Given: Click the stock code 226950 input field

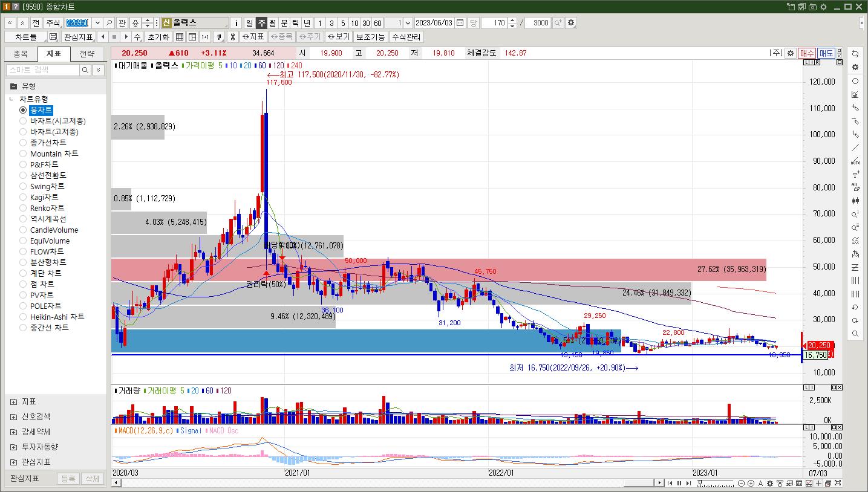Looking at the screenshot, I should 79,23.
